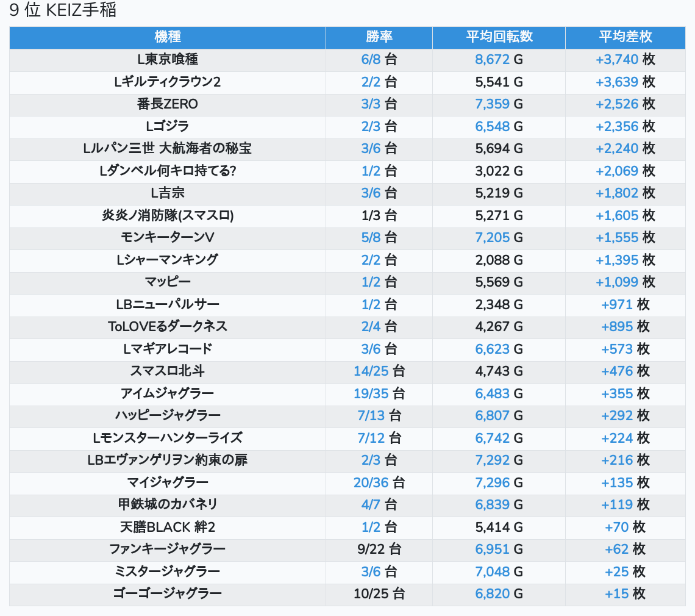Click the 平均回転数 column header
Image resolution: width=695 pixels, height=616 pixels.
(499, 37)
